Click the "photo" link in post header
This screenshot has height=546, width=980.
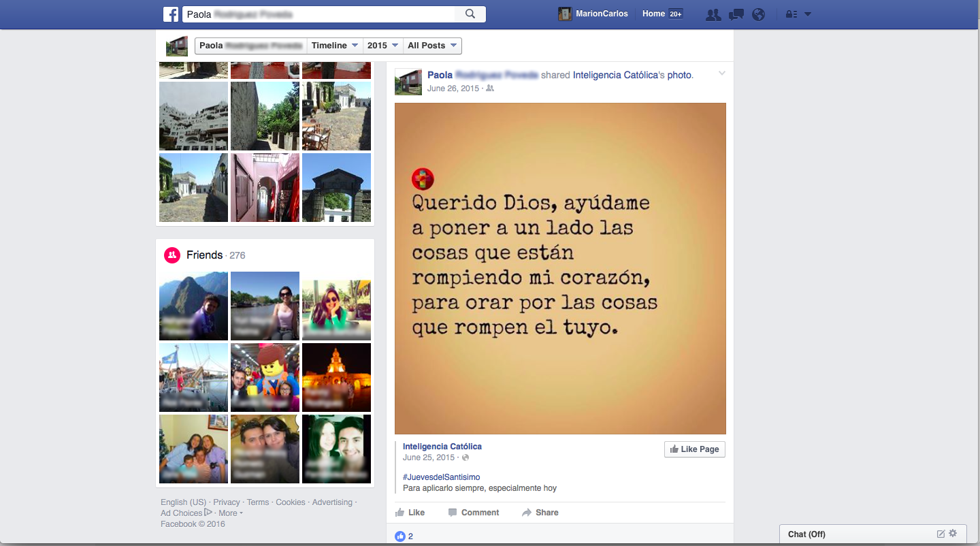tap(679, 75)
